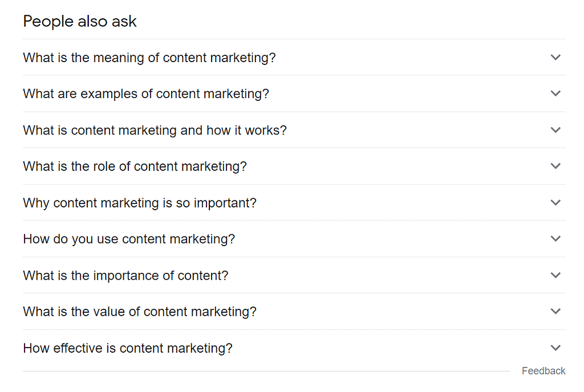Click chevron icon for 'How do you use' question
The height and width of the screenshot is (392, 584).
555,239
